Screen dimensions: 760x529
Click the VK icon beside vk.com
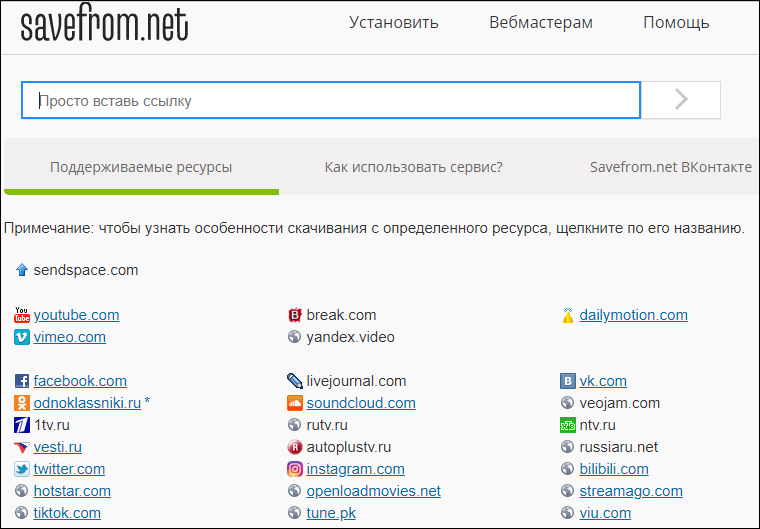coord(568,381)
